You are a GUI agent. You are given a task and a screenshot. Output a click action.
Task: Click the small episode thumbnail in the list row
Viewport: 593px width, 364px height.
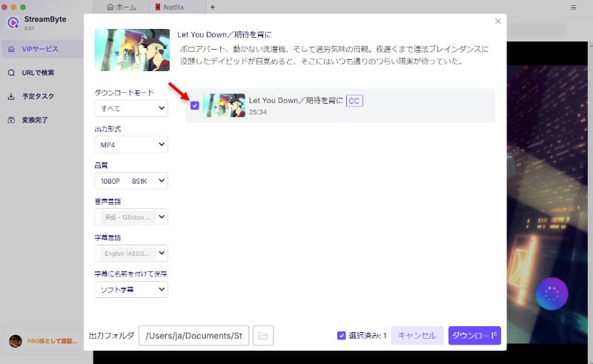224,105
